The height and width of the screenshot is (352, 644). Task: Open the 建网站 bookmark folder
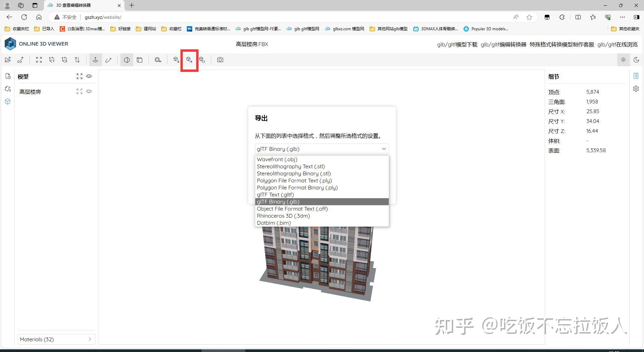tap(146, 29)
